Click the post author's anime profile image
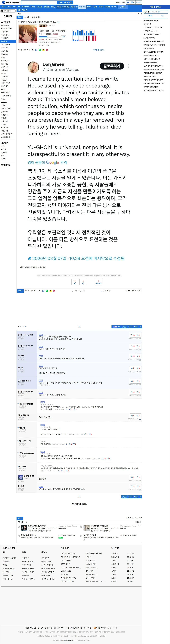Viewport: 170px width, 644px height. [x=28, y=34]
